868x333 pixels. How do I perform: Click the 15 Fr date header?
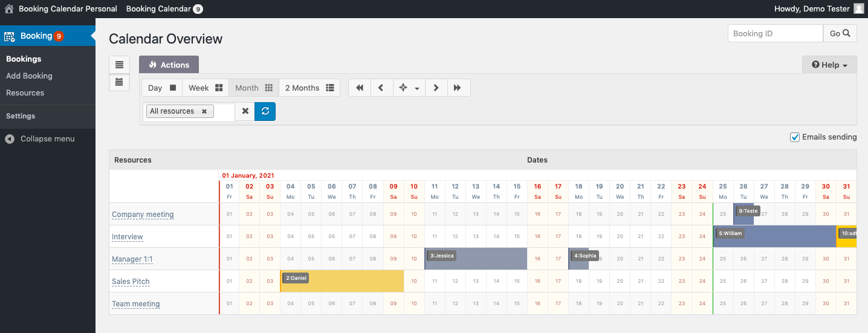coord(517,192)
